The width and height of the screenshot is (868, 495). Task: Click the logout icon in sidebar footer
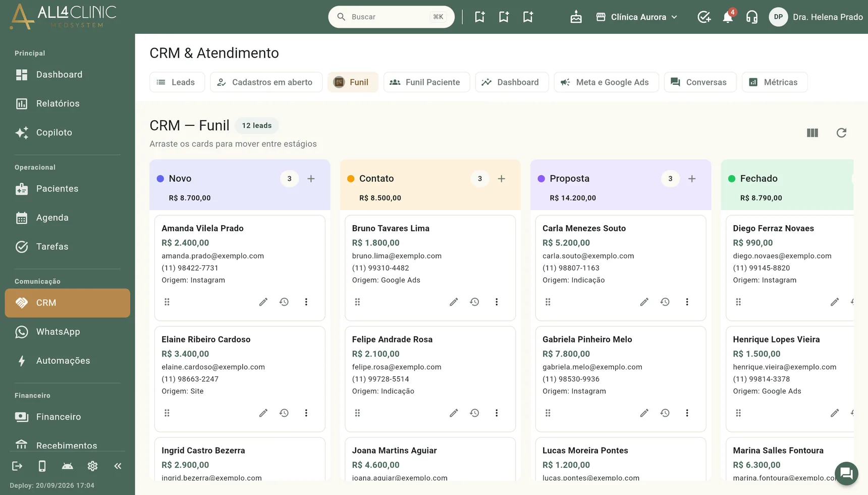17,466
